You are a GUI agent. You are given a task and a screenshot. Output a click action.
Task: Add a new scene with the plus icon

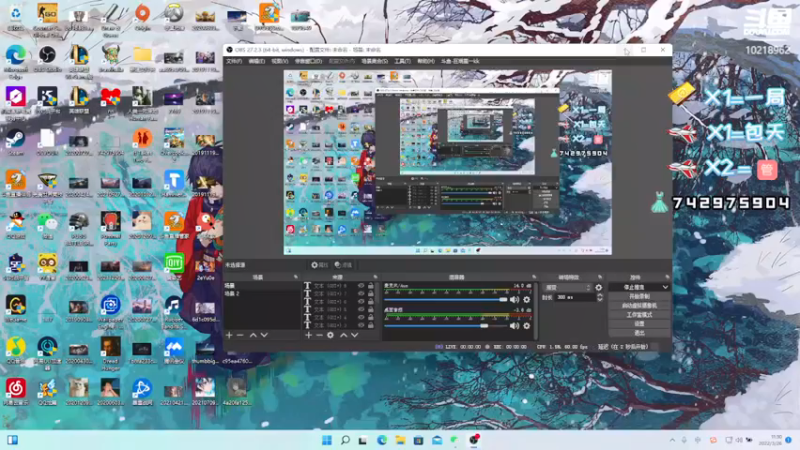point(229,335)
